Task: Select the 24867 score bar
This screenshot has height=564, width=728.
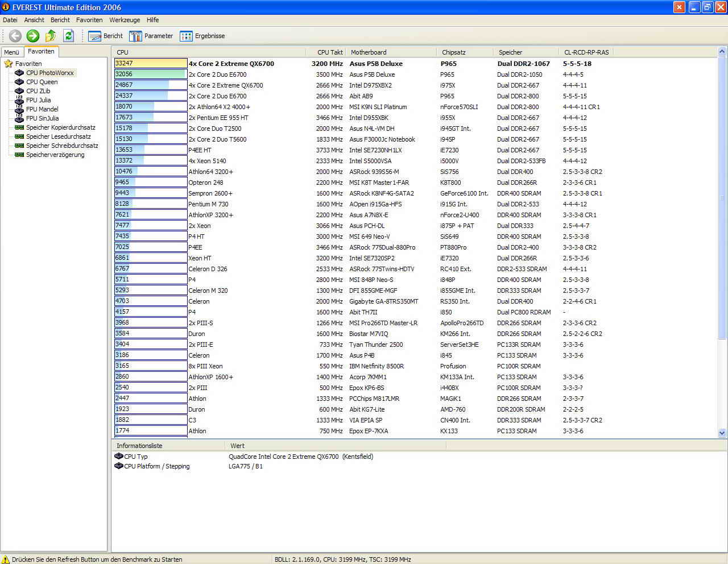Action: coord(151,85)
